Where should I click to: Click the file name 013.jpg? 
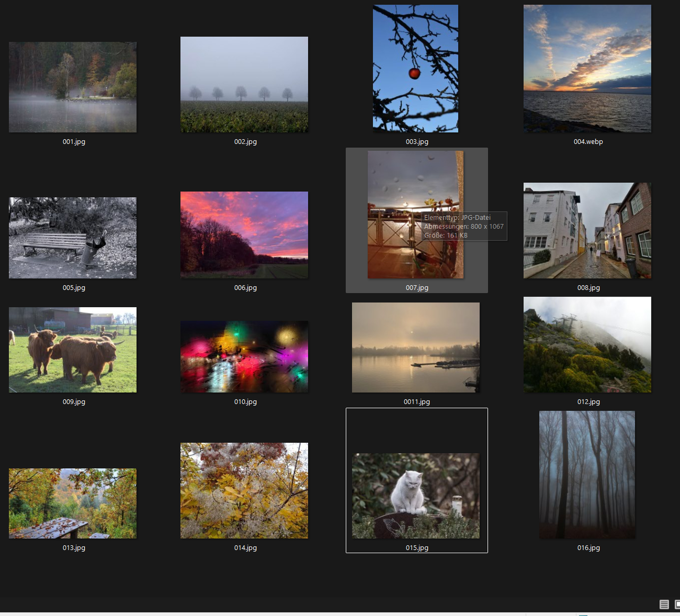click(x=74, y=547)
